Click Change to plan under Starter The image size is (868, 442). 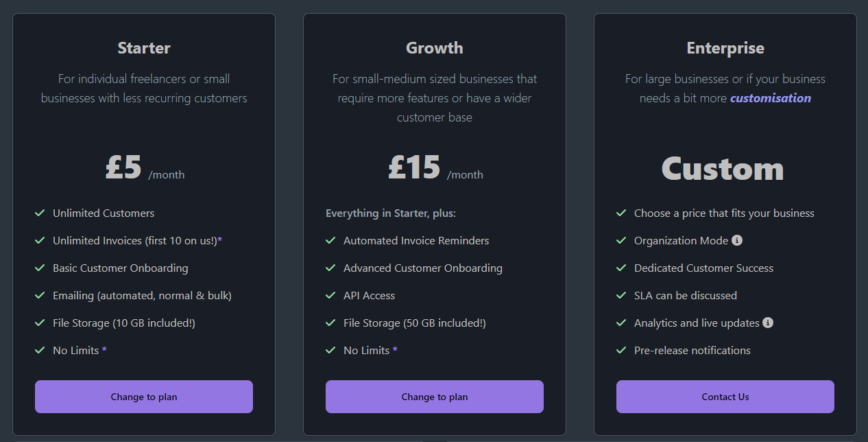[144, 397]
